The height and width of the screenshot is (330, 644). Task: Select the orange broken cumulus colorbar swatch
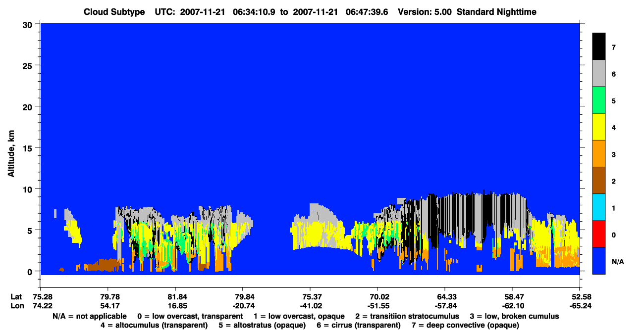pyautogui.click(x=599, y=154)
